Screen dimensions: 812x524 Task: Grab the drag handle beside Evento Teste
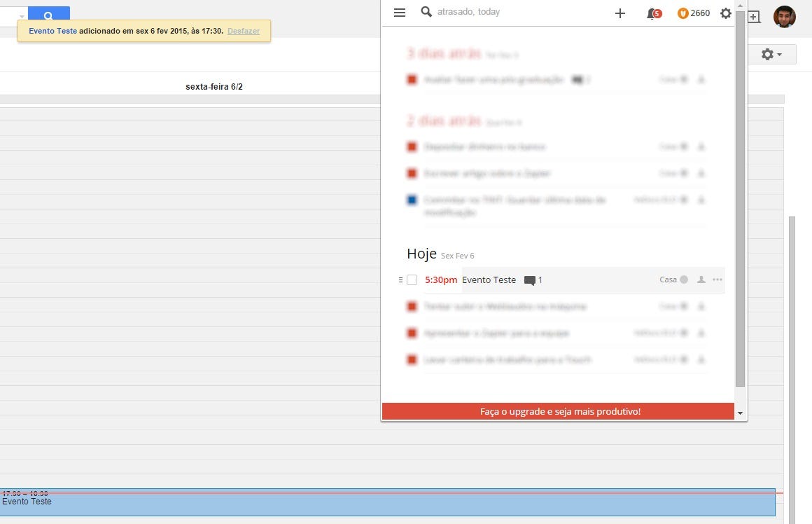click(x=400, y=280)
